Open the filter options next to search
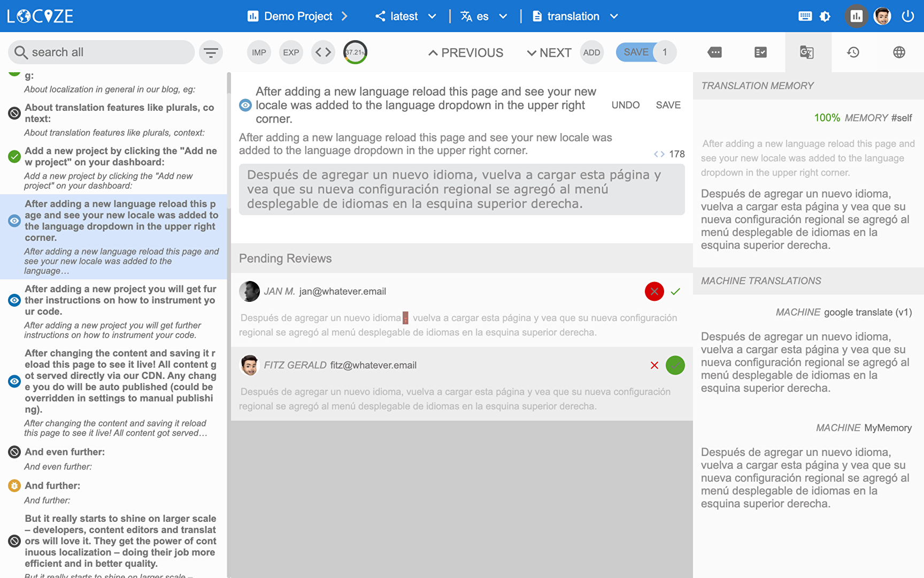The image size is (924, 578). coord(211,52)
